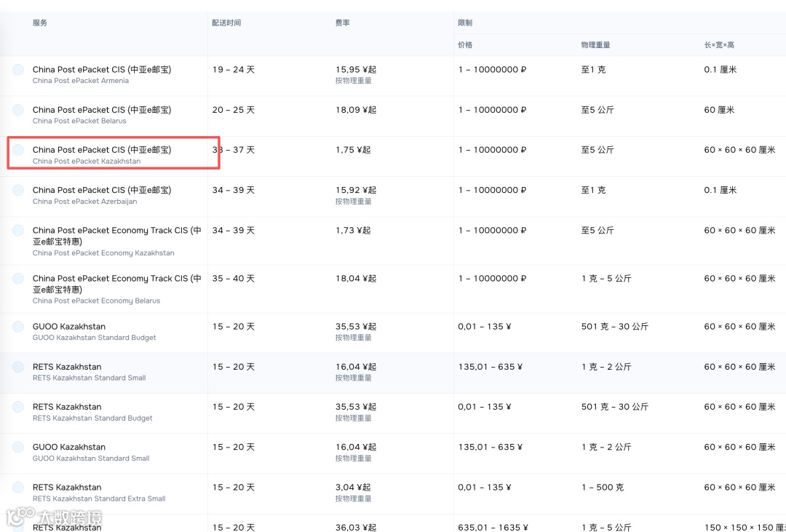Click the GUOO Kazakhstan Standard Small subtitle

click(91, 458)
